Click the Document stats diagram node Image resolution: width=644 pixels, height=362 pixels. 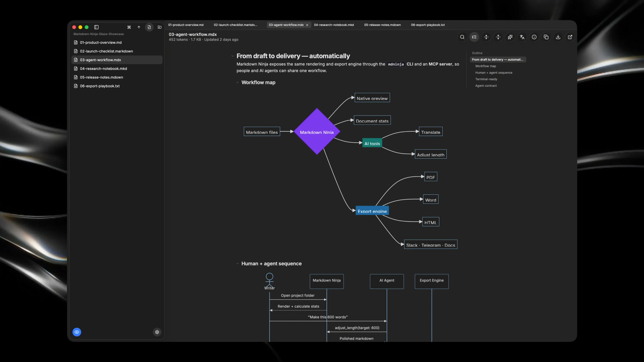372,120
